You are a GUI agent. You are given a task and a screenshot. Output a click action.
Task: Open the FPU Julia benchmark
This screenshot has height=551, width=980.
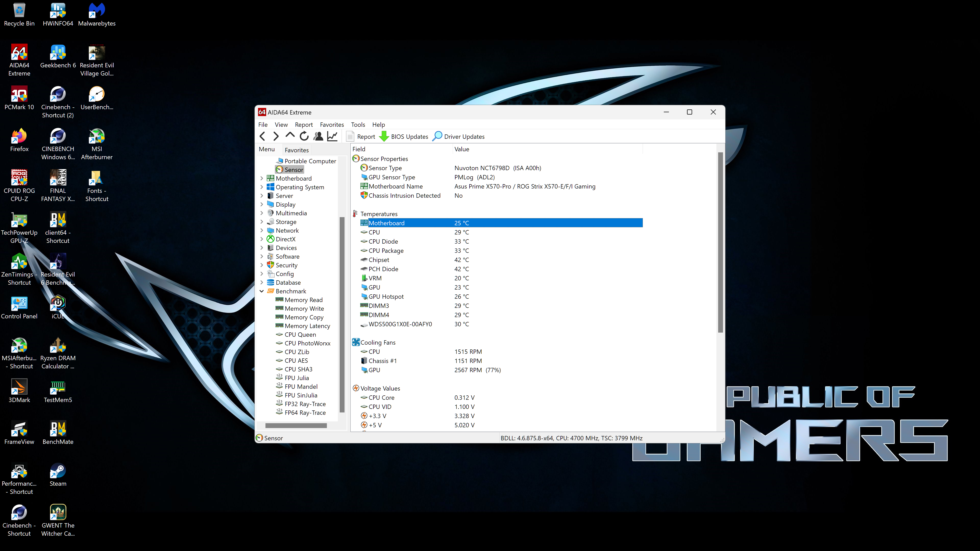292,378
